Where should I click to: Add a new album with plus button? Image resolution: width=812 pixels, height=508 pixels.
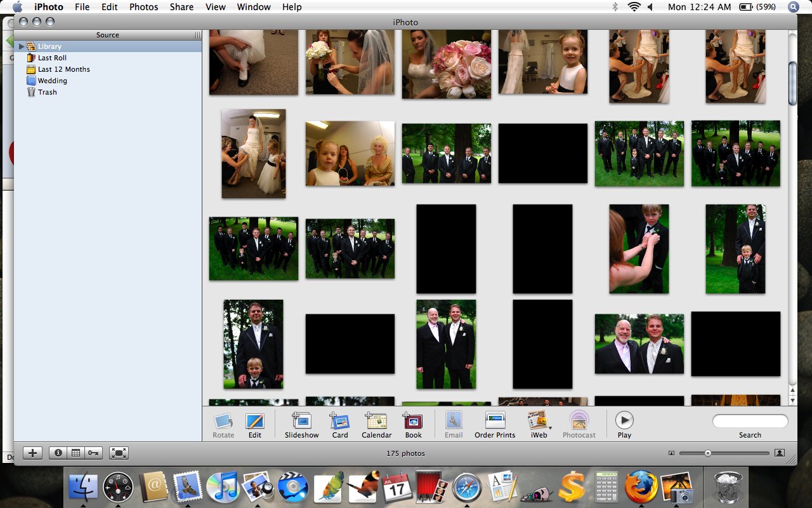pos(32,453)
